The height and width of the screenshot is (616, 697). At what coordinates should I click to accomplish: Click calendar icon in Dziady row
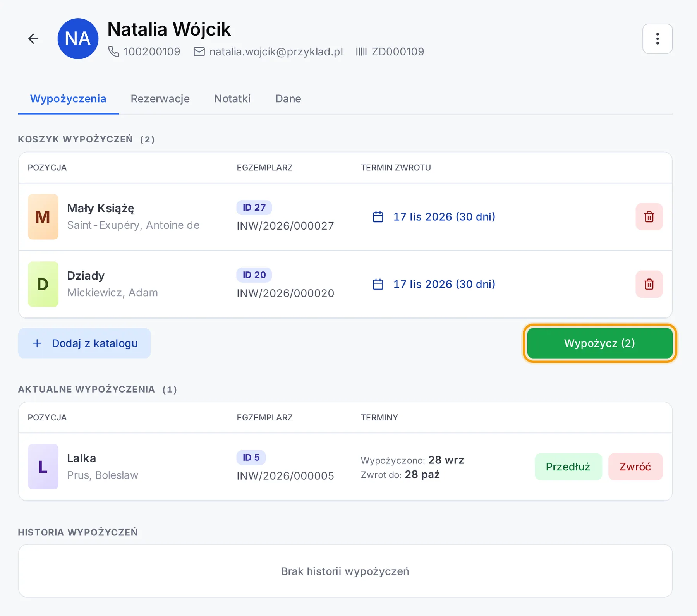tap(378, 284)
